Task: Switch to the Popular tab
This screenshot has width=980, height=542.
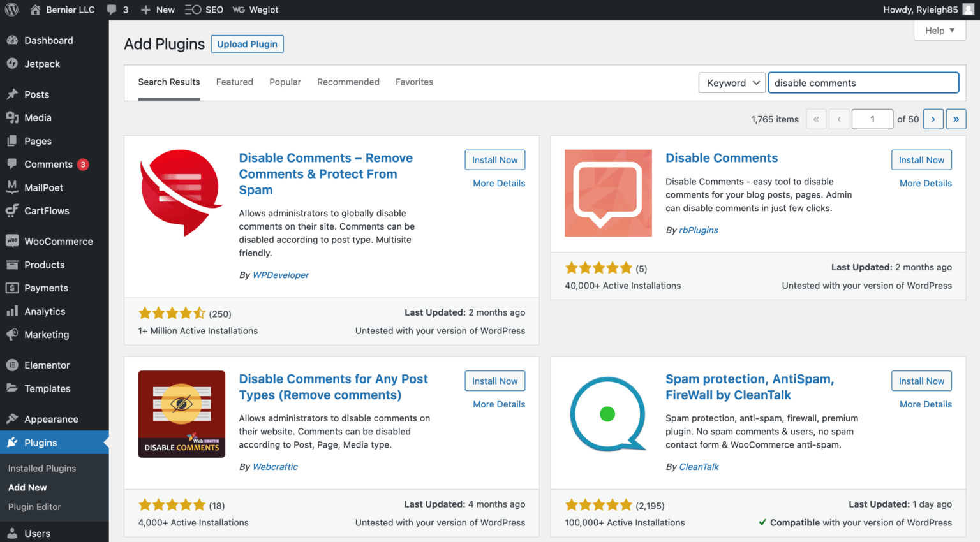Action: (285, 82)
